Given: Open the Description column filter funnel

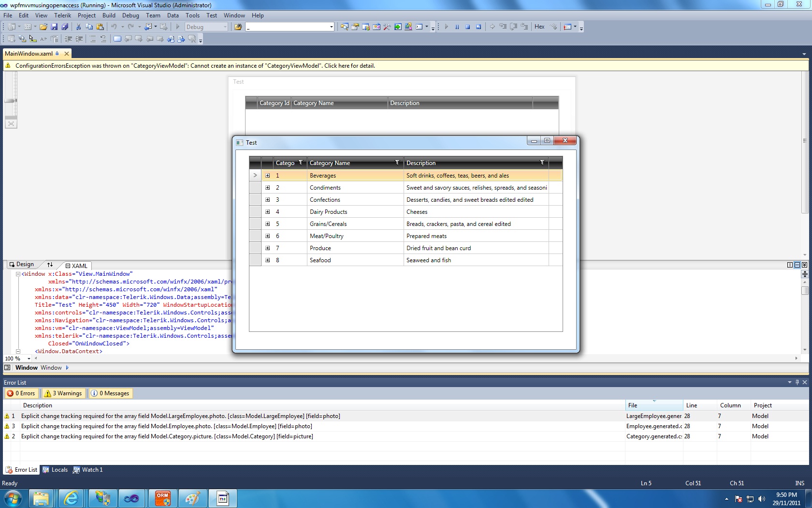Looking at the screenshot, I should 542,163.
